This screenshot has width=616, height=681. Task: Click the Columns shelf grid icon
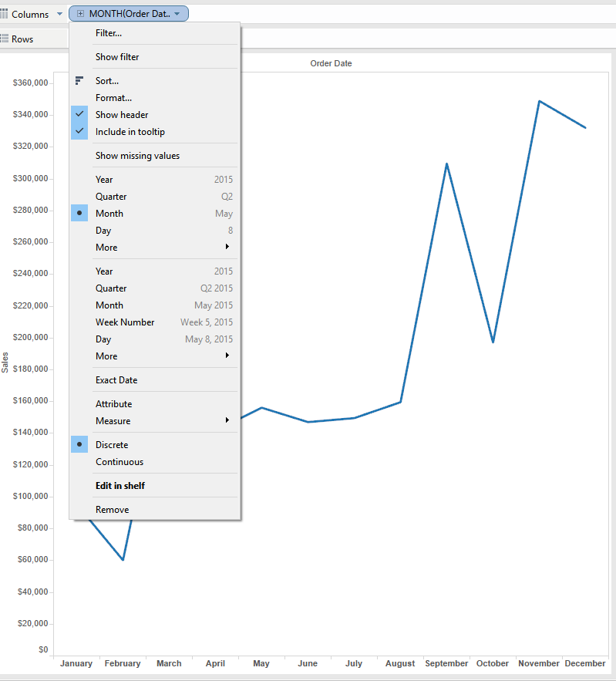(4, 14)
